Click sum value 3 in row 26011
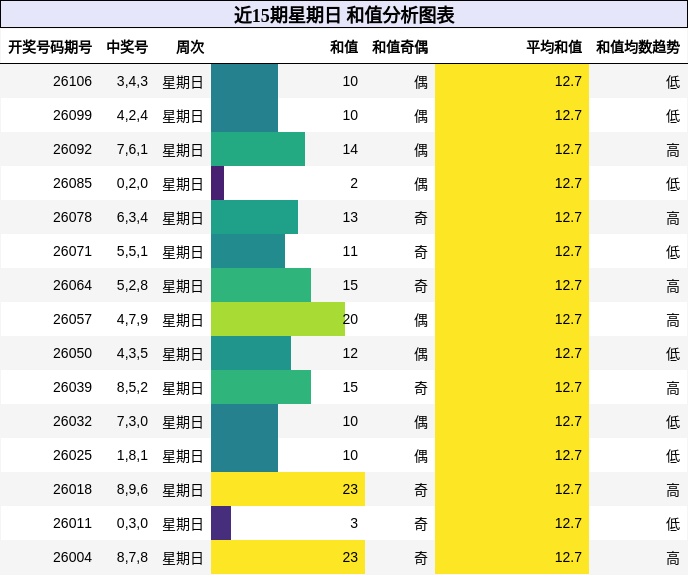Viewport: 688px width, 575px height. tap(354, 524)
